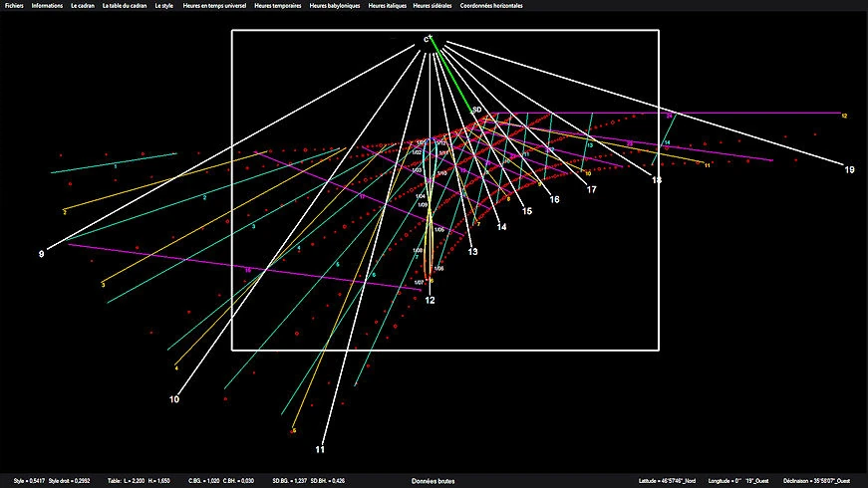This screenshot has height=488, width=868.
Task: Select the Heures babyloniques menu
Action: point(336,6)
